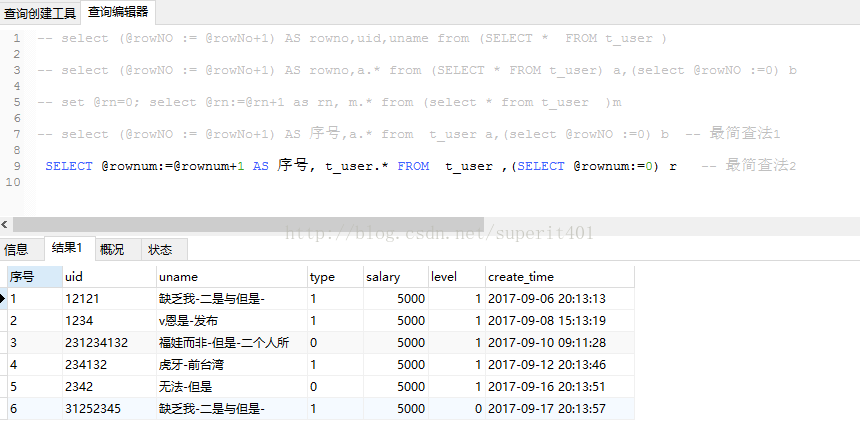Click the 序号 column header
Viewport: 860px width, 445px height.
coord(35,277)
